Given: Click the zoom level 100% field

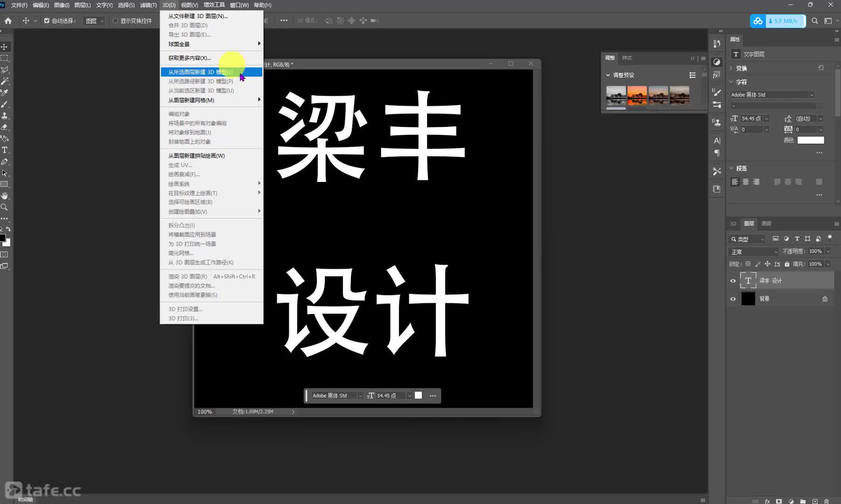Looking at the screenshot, I should (x=204, y=412).
